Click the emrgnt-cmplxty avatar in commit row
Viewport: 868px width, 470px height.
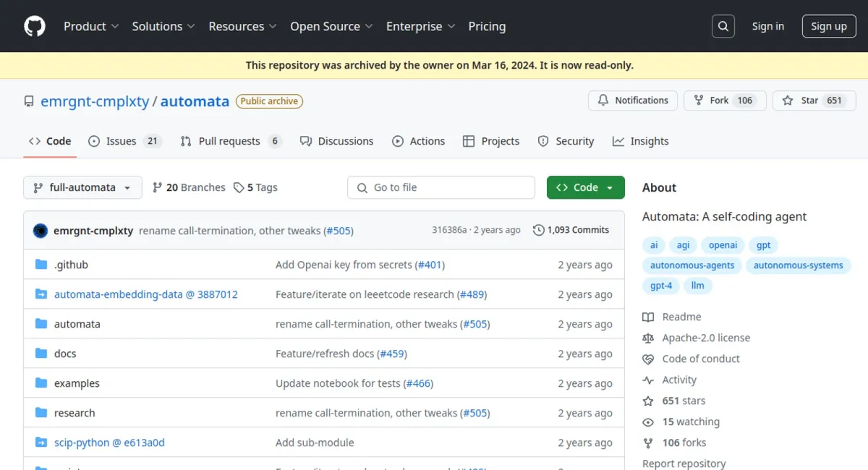41,231
